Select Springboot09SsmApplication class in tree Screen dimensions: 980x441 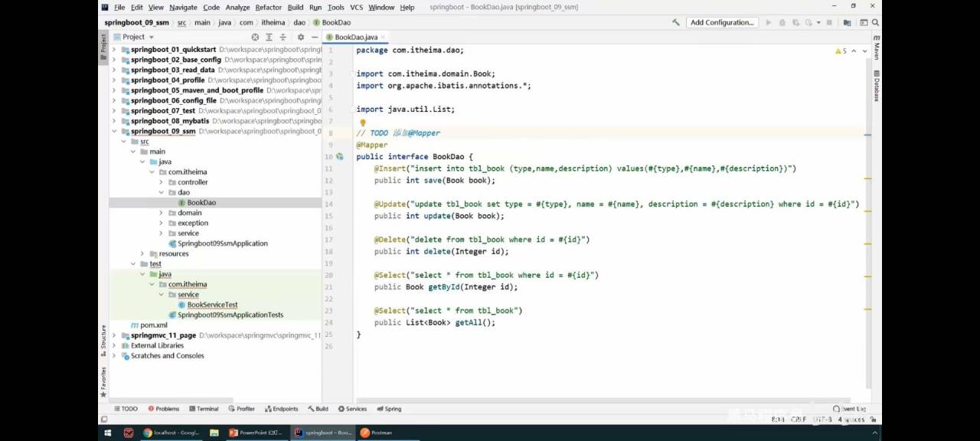point(218,243)
